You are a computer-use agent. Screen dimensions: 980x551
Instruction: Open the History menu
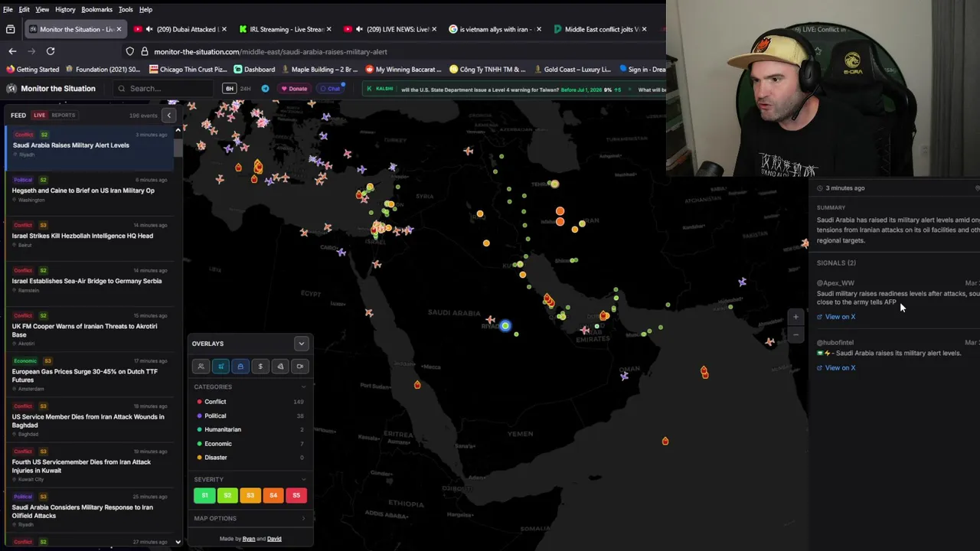(x=65, y=9)
